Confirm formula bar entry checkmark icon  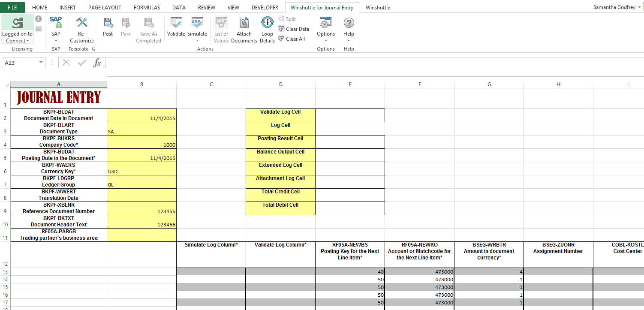click(x=82, y=63)
